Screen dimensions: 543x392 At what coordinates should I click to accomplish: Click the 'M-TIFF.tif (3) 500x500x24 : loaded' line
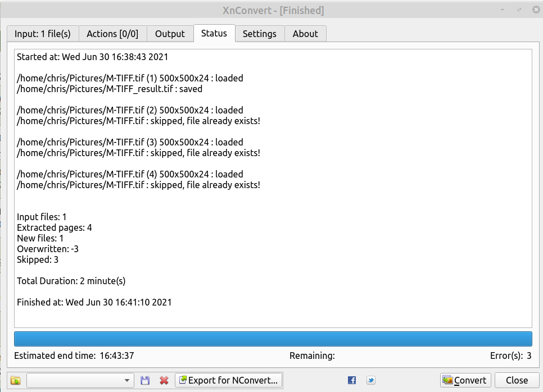[130, 142]
